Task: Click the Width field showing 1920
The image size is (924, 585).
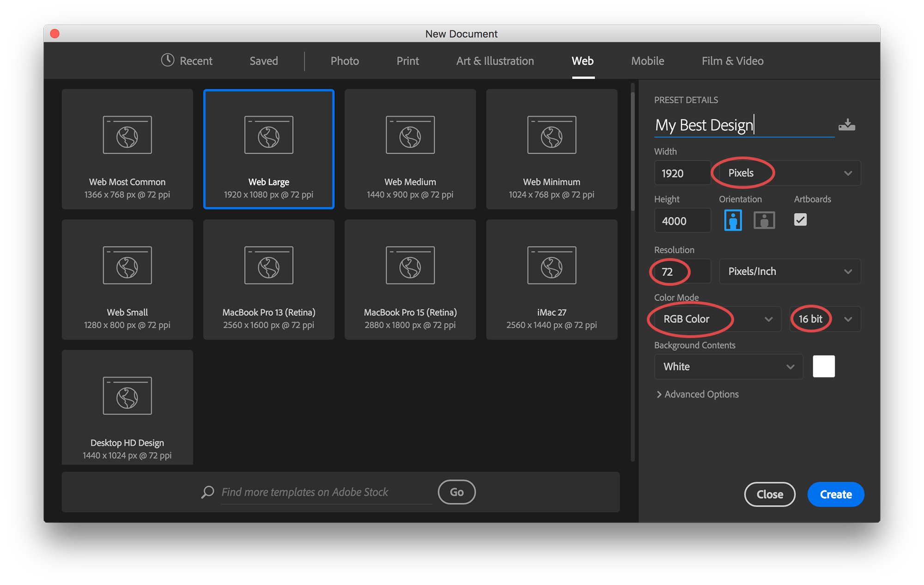Action: tap(682, 173)
